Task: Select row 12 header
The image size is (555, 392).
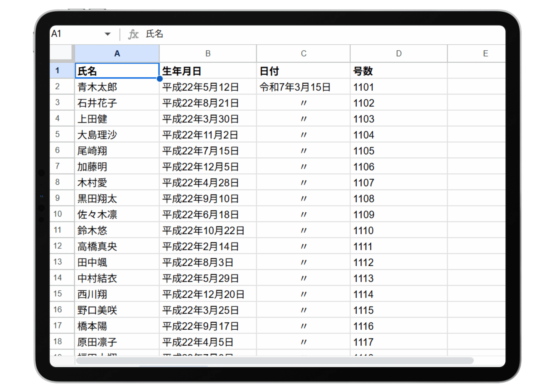Action: (57, 246)
